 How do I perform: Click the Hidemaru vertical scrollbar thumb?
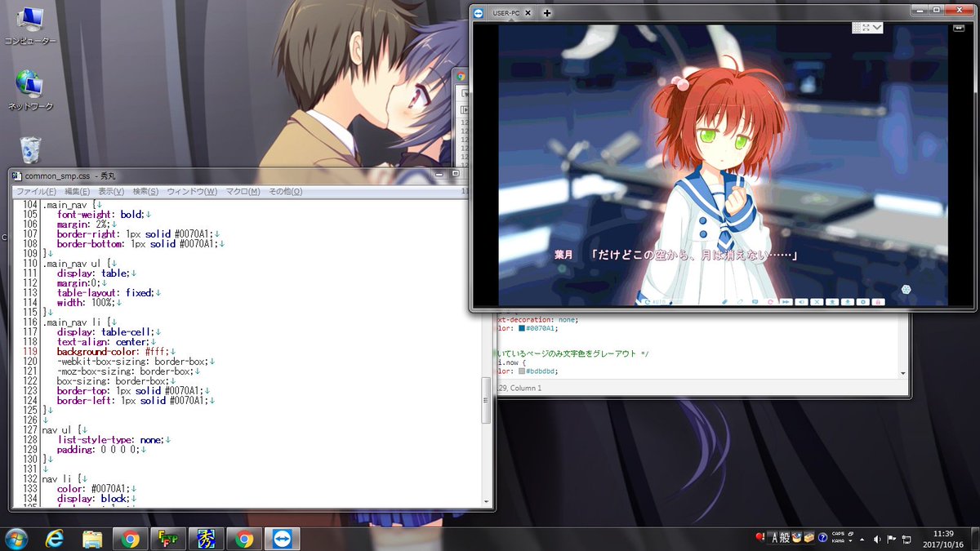tap(487, 401)
